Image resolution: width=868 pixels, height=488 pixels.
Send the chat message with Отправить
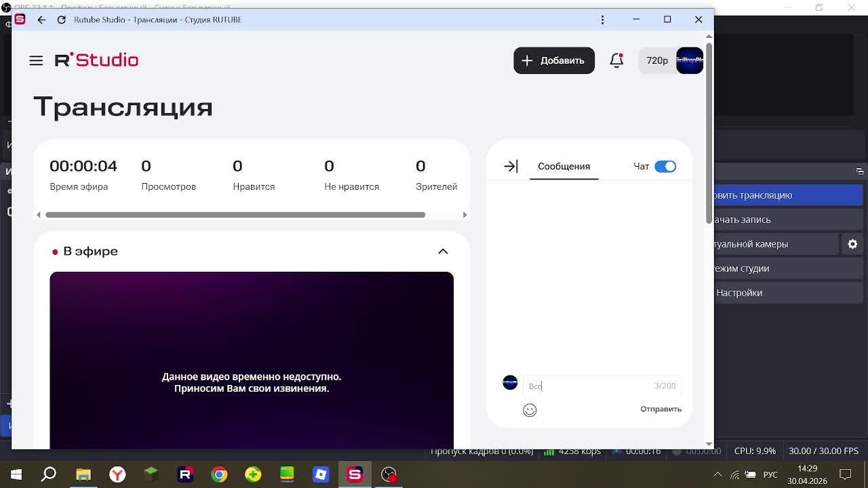coord(660,409)
